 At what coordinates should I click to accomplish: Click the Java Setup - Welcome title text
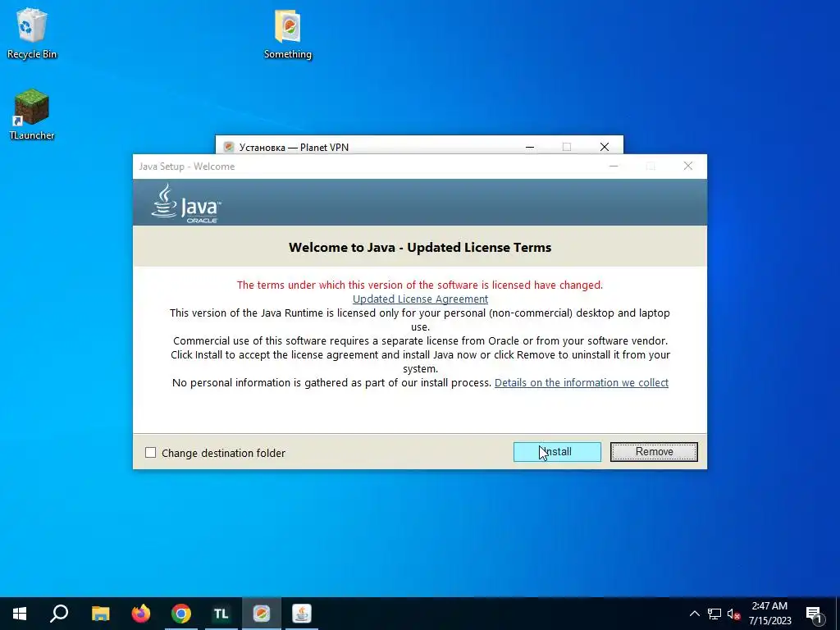click(187, 166)
